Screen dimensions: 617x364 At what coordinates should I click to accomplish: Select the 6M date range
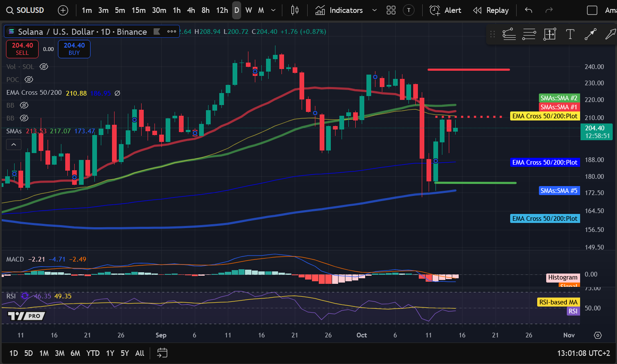tap(76, 353)
